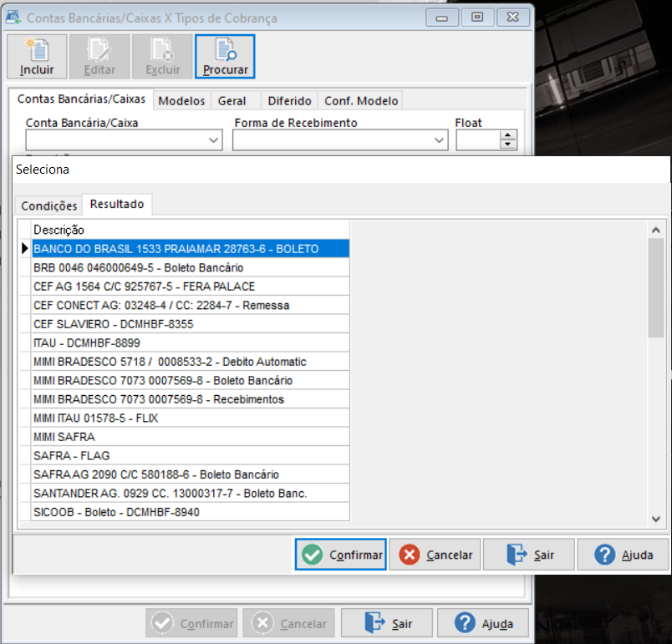This screenshot has height=644, width=672.
Task: Switch to the Geral tab
Action: tap(232, 100)
